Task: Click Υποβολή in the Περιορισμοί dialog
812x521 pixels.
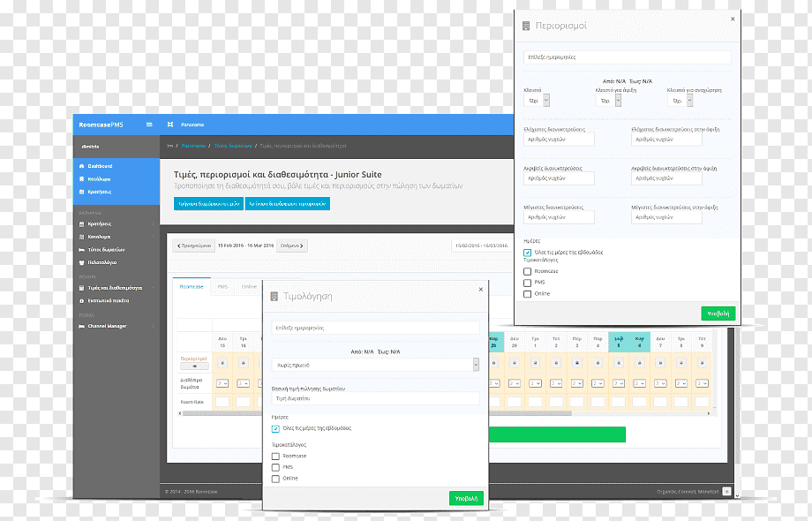Action: 718,313
